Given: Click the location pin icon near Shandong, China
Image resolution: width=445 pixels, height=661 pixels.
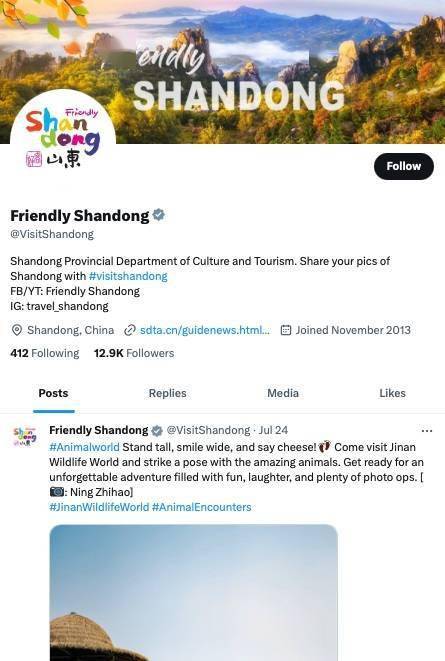Looking at the screenshot, I should 16,330.
